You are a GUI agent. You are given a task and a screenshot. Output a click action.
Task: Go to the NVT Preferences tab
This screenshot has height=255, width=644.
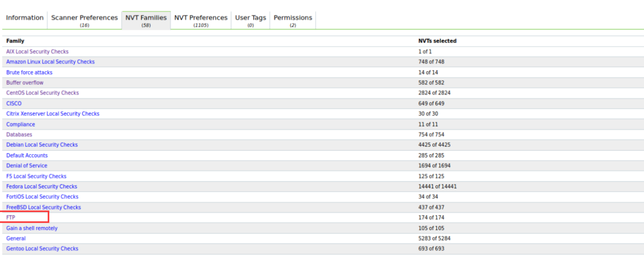point(201,18)
